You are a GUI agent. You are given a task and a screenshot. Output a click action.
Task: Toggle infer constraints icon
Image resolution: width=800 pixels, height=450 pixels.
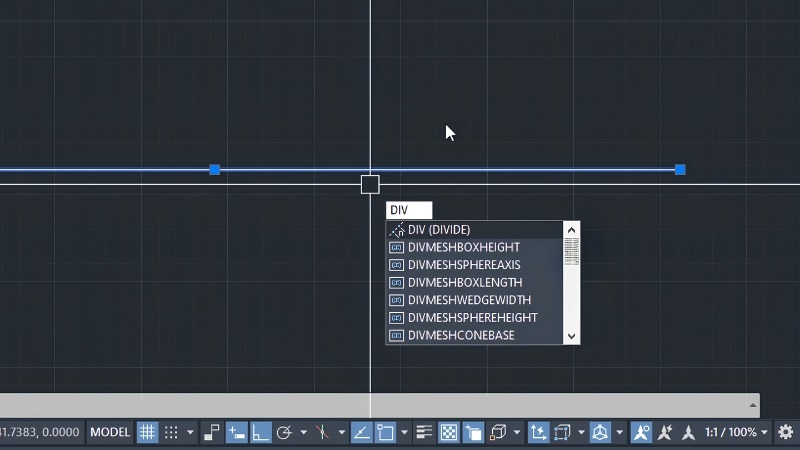[211, 433]
